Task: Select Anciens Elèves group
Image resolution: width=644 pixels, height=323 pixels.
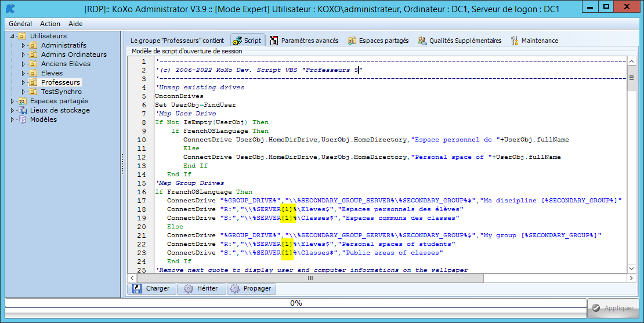Action: click(66, 64)
